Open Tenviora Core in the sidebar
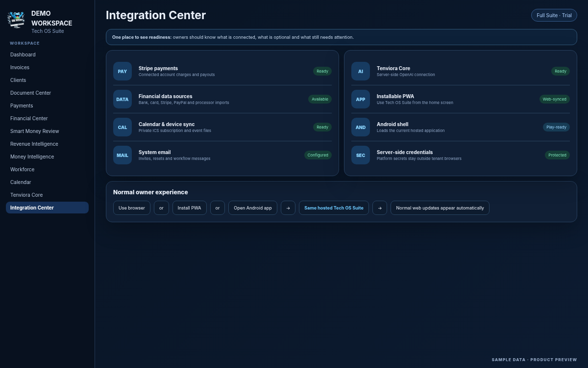Image resolution: width=588 pixels, height=368 pixels. tap(47, 195)
